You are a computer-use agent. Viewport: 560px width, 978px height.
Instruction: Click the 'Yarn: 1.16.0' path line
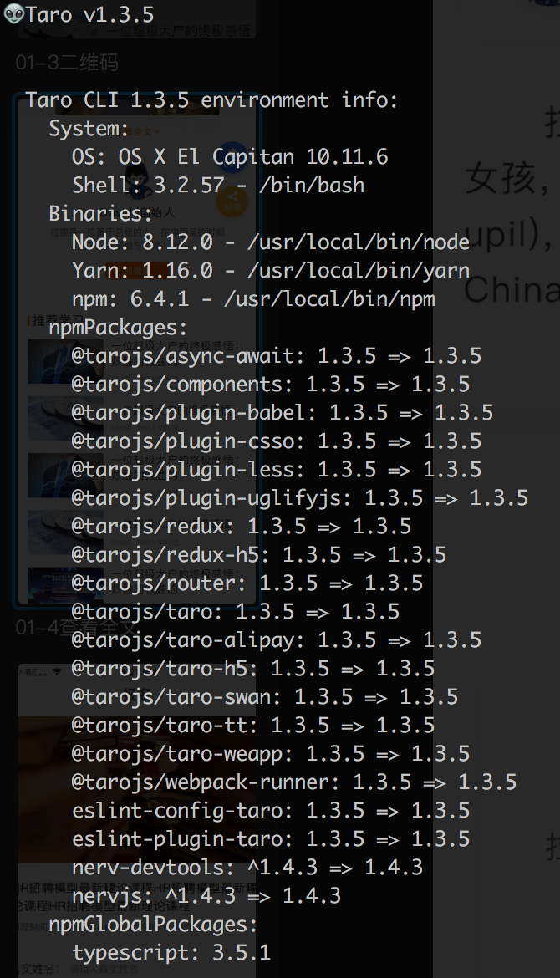click(271, 271)
